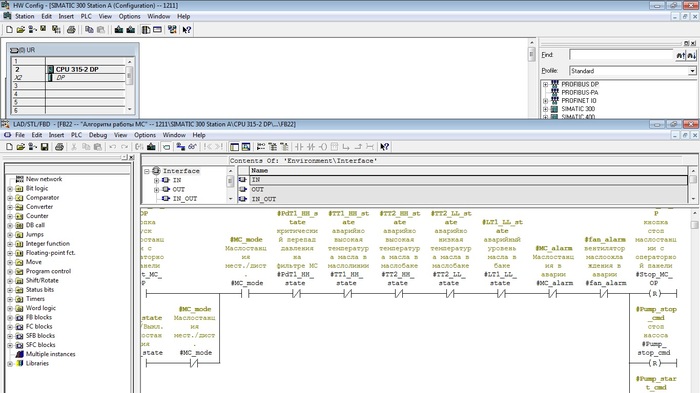Insert output coil from toolbar
Image resolution: width=700 pixels, height=393 pixels.
[323, 146]
